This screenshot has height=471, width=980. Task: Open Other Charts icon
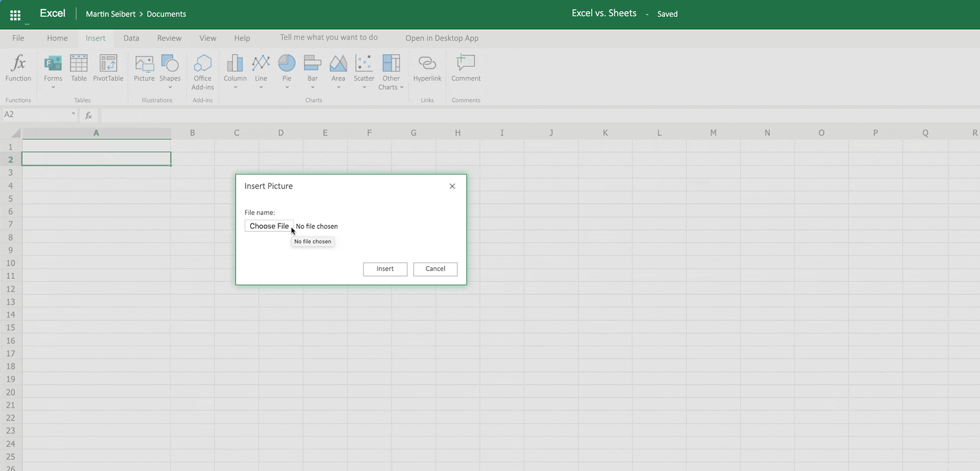(391, 63)
